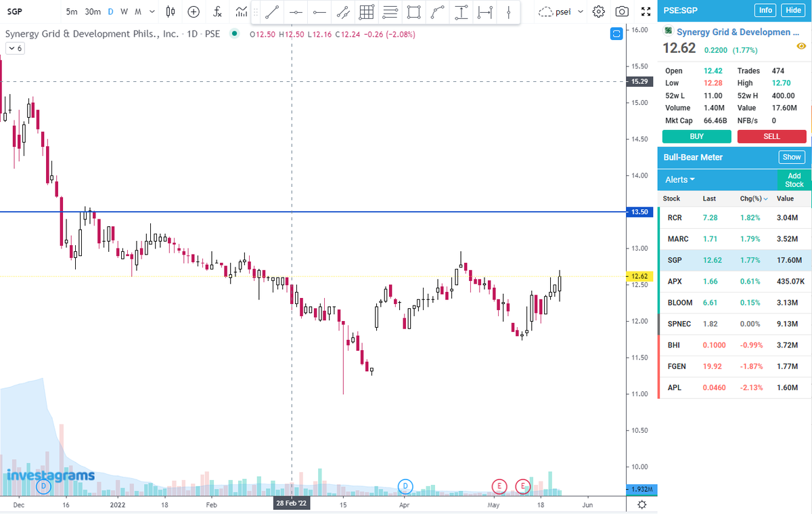Click the Hide button
The image size is (812, 514).
[x=792, y=10]
